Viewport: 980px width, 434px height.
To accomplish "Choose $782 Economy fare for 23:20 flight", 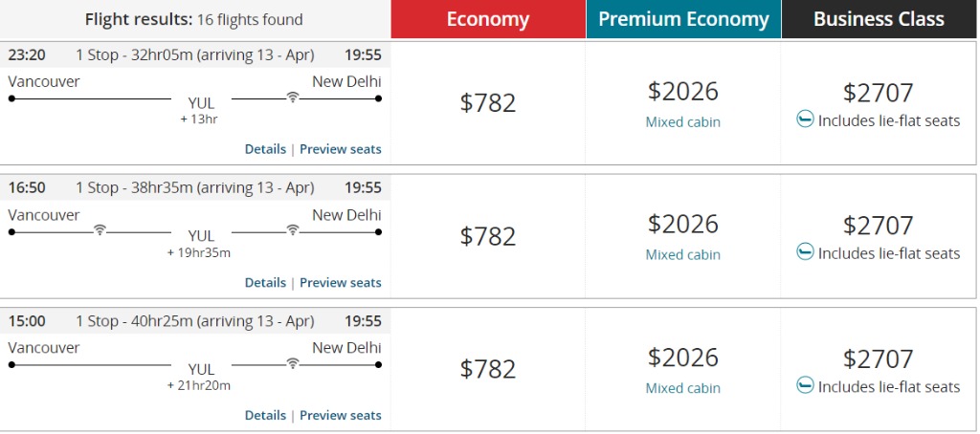I will tap(488, 103).
